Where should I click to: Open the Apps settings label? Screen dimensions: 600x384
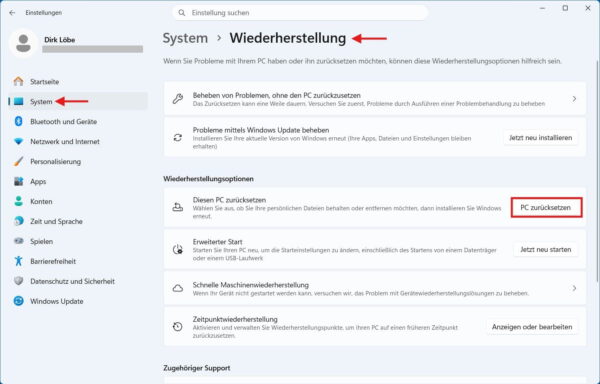[x=38, y=182]
